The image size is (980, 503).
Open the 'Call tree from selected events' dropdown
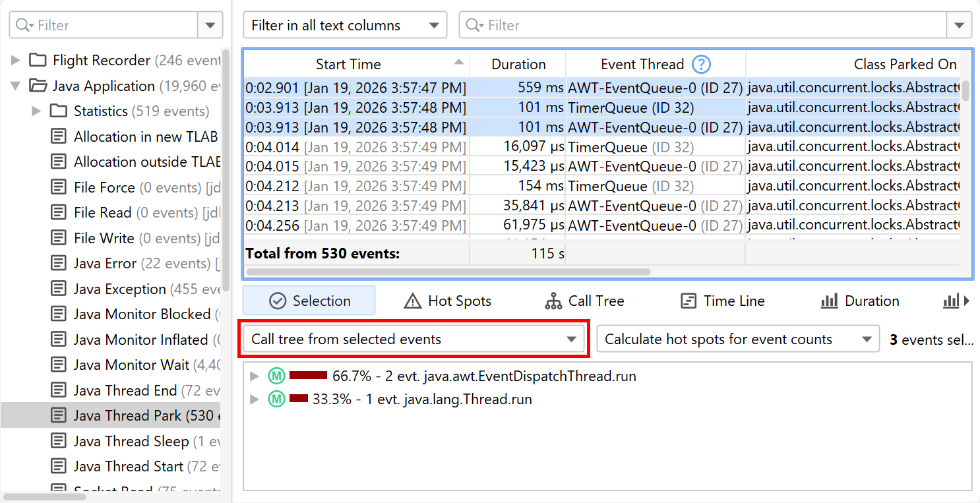pyautogui.click(x=413, y=340)
